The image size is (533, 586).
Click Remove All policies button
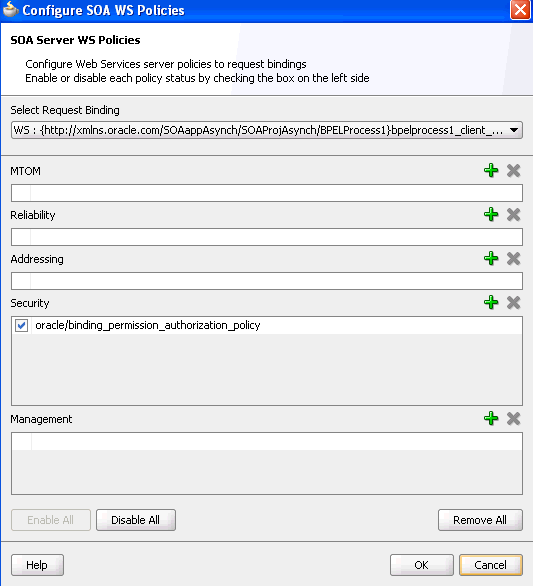(480, 520)
